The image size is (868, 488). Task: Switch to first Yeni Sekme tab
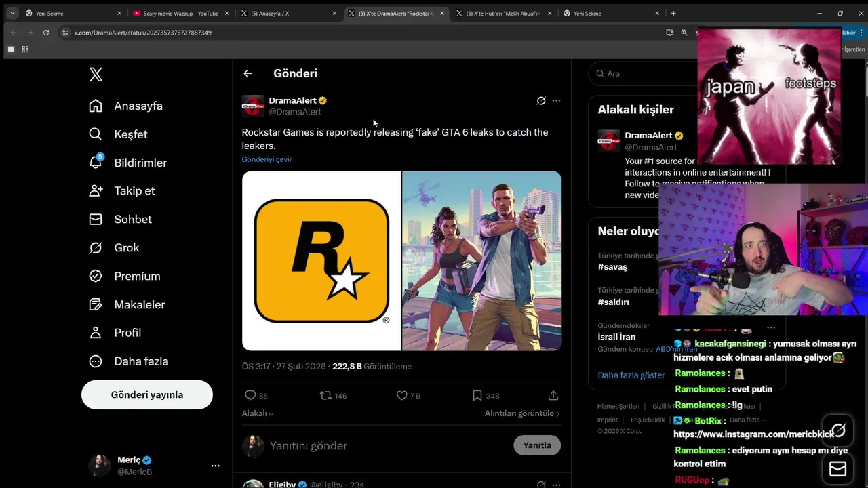pos(72,13)
